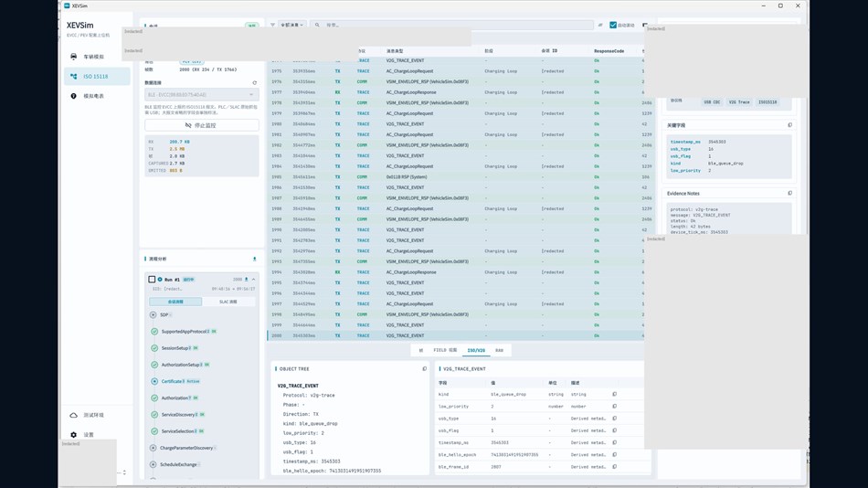Select ISO 15118 in the sidebar
Image resolution: width=868 pixels, height=488 pixels.
pos(96,77)
